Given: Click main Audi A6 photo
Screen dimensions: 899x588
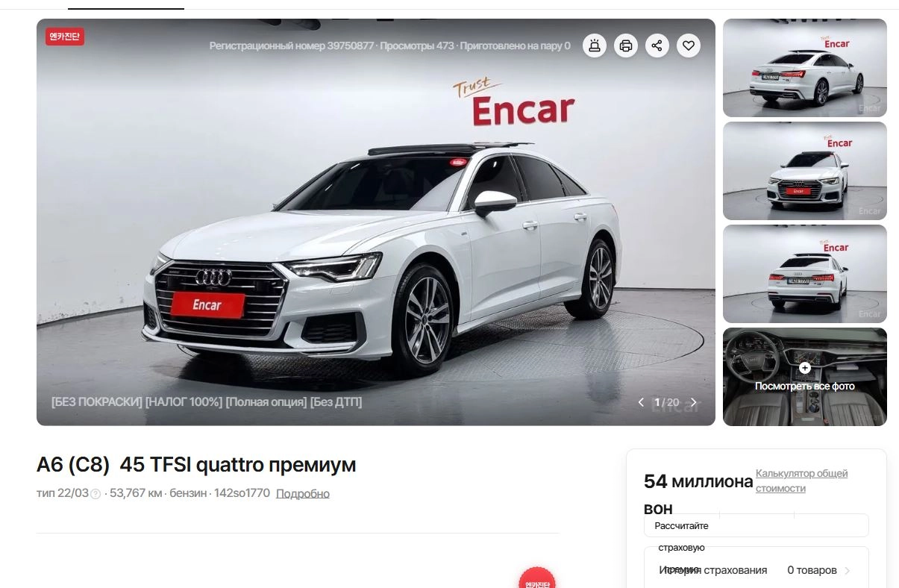Looking at the screenshot, I should point(376,222).
